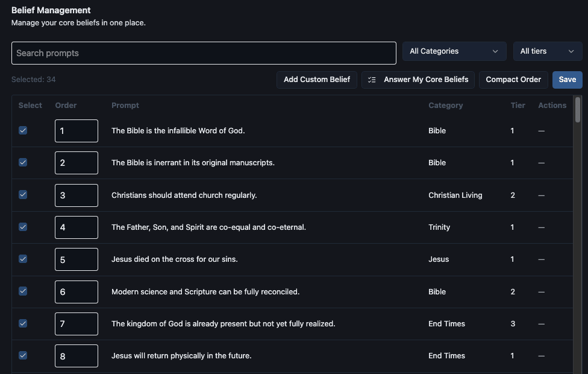This screenshot has width=588, height=374.
Task: Click the 'Jesus' category cell
Action: 439,259
